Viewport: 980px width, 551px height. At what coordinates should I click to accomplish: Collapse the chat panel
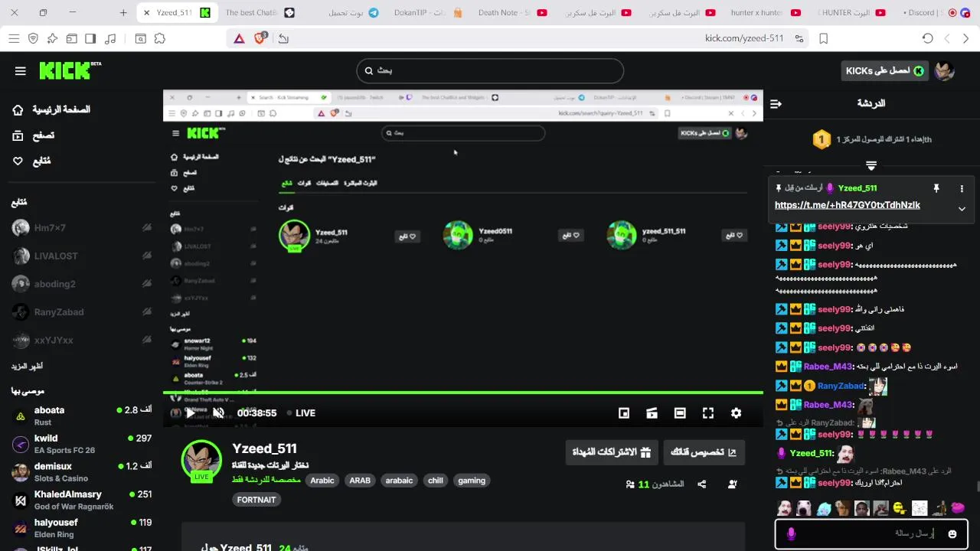(x=776, y=103)
